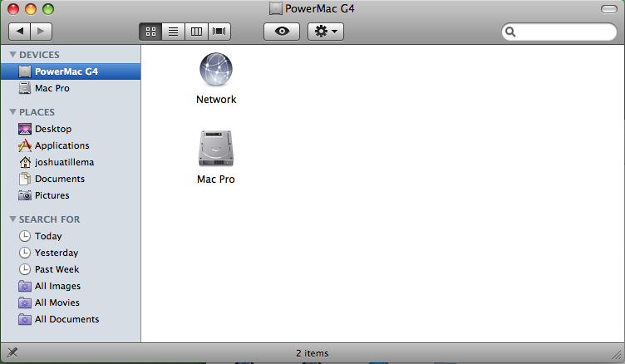The width and height of the screenshot is (625, 364).
Task: Click the customize pencil icon in status bar
Action: pos(12,352)
